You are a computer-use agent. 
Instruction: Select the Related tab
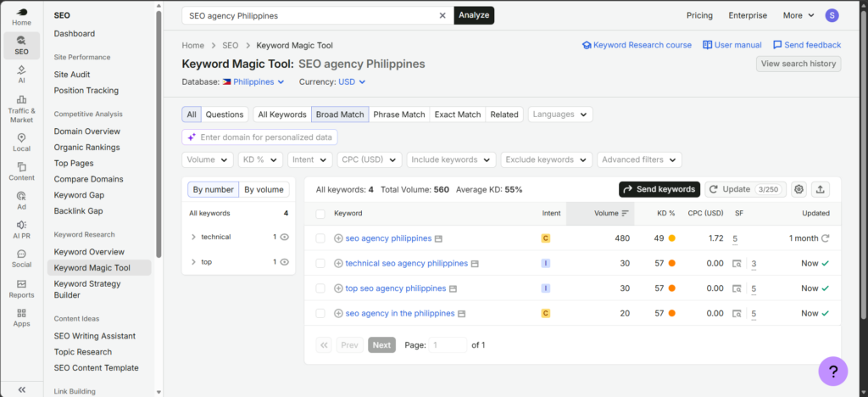(x=504, y=115)
